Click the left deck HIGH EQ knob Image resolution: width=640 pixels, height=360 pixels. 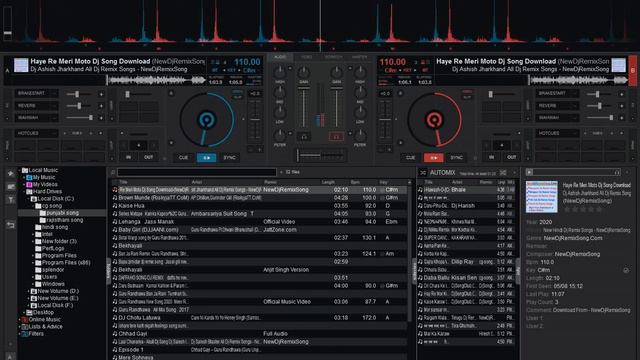[x=280, y=73]
